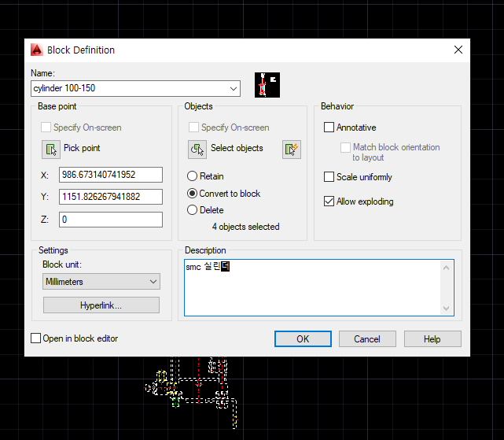Click the '4 objects selected' text
Viewport: 504px width, 440px height.
coord(245,227)
